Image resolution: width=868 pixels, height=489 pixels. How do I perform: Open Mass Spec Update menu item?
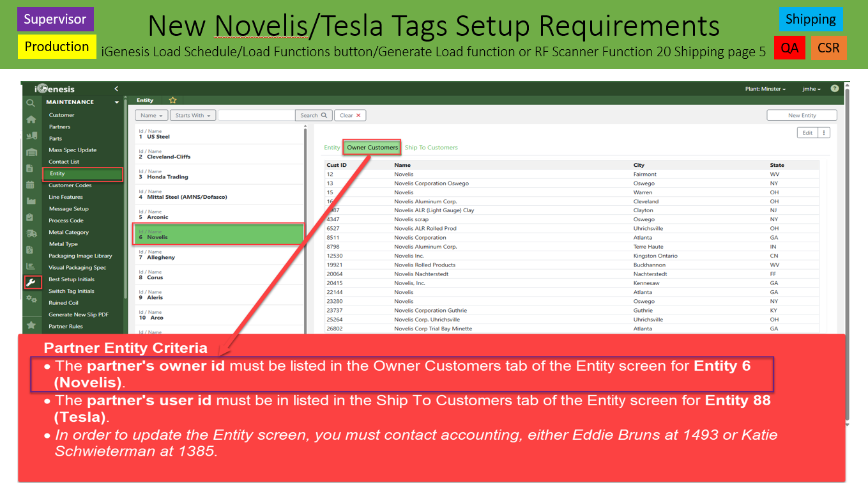(x=73, y=150)
